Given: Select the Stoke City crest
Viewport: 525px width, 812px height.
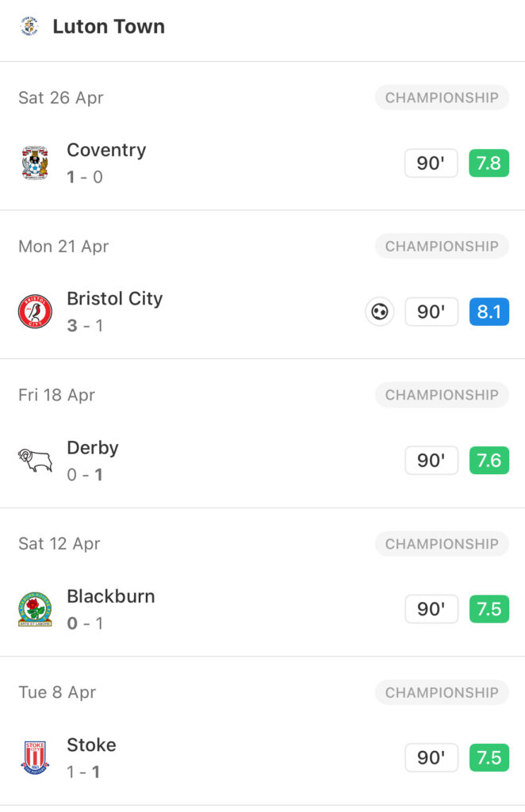Looking at the screenshot, I should [35, 757].
